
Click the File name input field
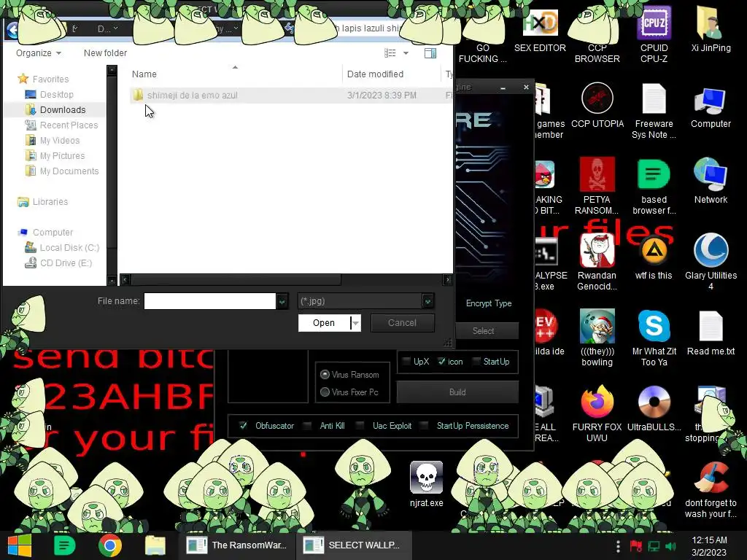pos(209,301)
